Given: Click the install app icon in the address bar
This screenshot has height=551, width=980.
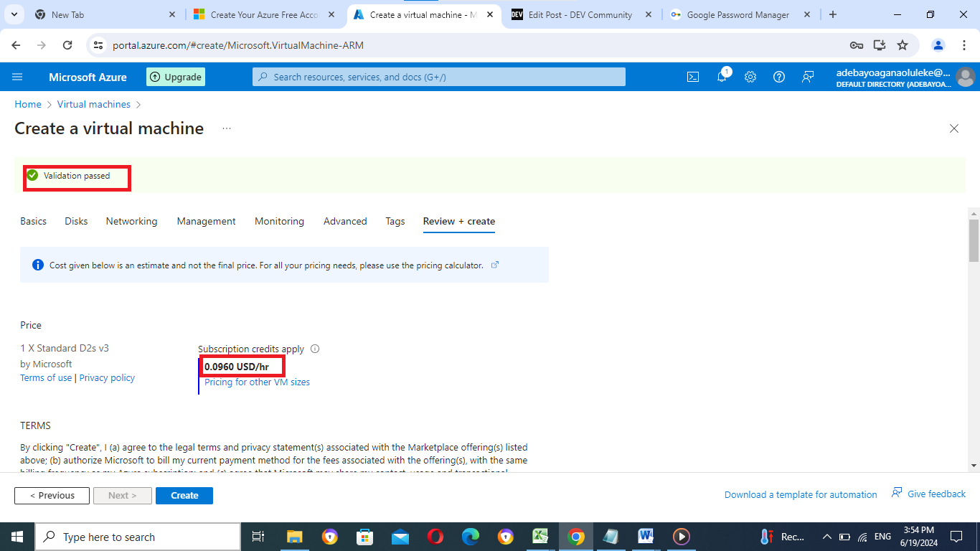Looking at the screenshot, I should click(880, 45).
